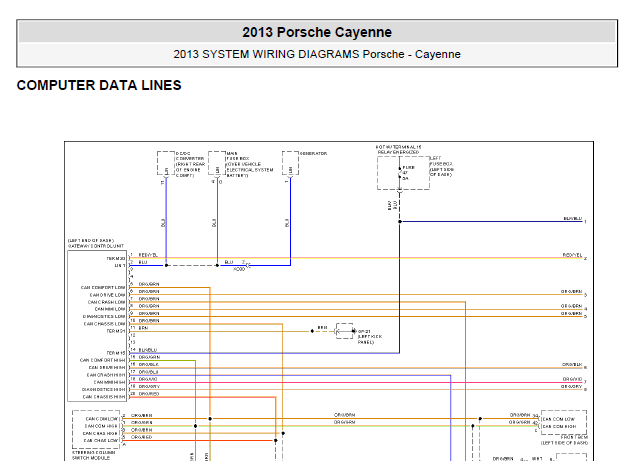This screenshot has height=461, width=638.
Task: Click the DC/DC CONVERTER component label
Action: 190,164
